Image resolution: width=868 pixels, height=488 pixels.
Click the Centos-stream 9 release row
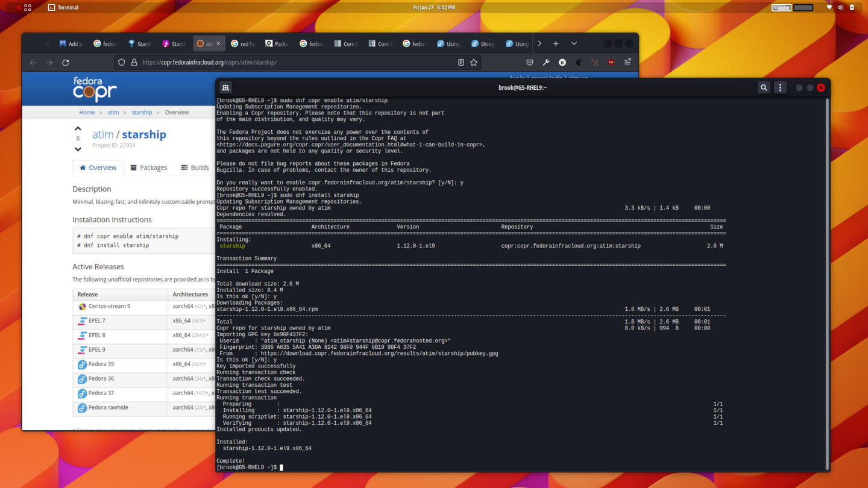pos(144,307)
